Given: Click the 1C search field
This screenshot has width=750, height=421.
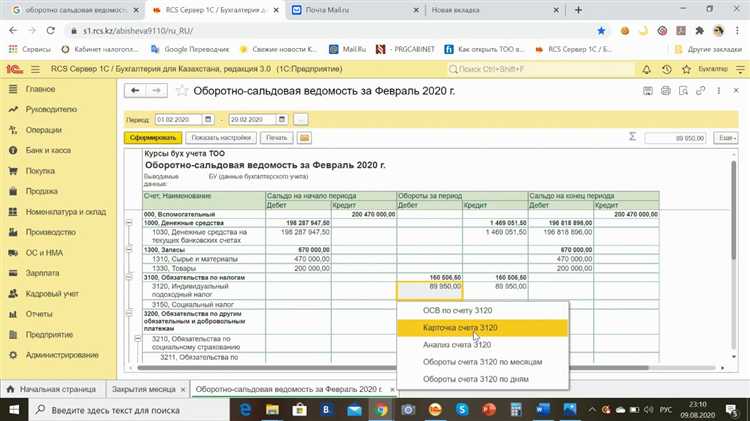Looking at the screenshot, I should [x=540, y=69].
